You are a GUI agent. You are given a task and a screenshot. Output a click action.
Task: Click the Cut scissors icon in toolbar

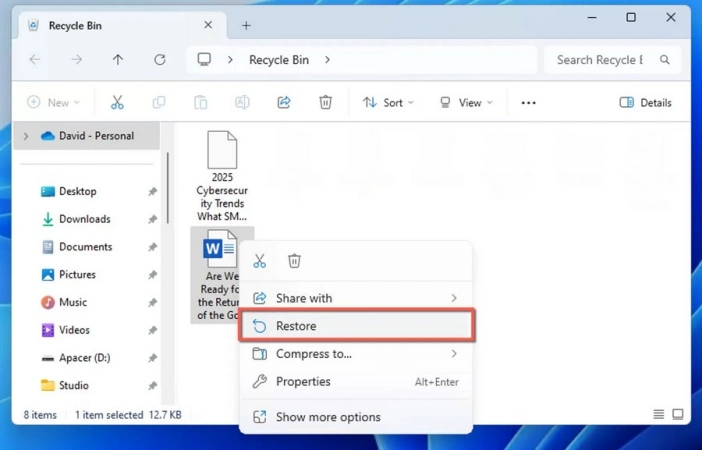pos(117,102)
